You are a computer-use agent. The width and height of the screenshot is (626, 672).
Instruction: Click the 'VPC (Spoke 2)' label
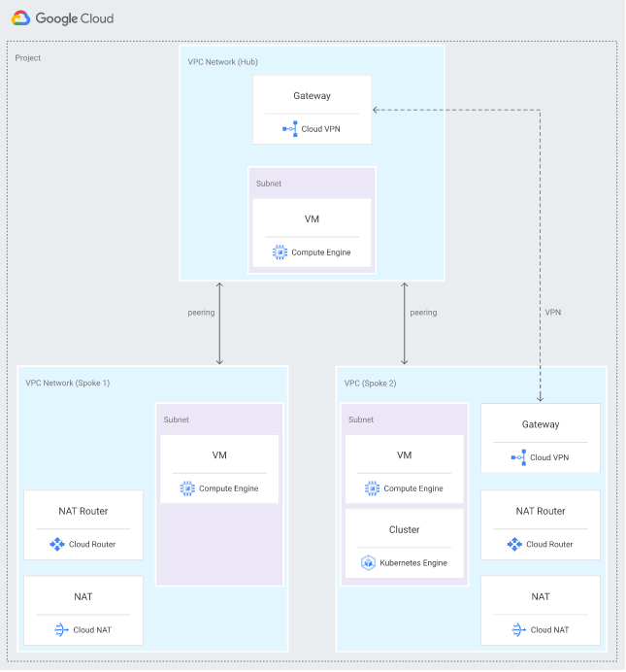pyautogui.click(x=371, y=384)
